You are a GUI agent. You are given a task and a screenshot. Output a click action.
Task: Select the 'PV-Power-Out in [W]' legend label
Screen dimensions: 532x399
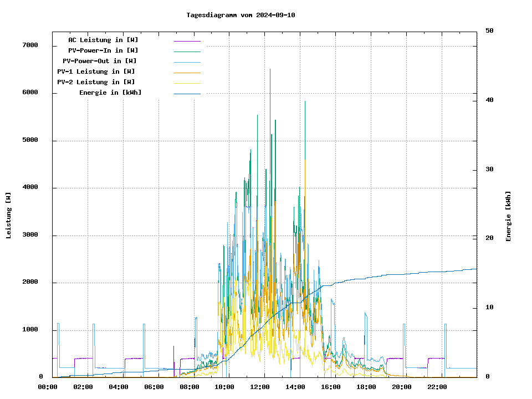click(x=99, y=61)
